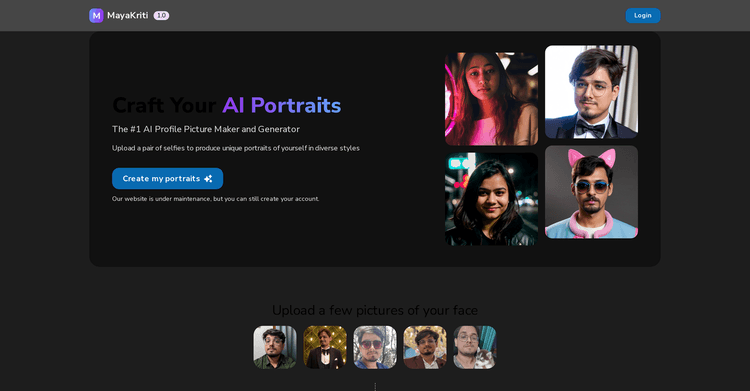
Task: Start with the Create my portraits button
Action: 167,179
